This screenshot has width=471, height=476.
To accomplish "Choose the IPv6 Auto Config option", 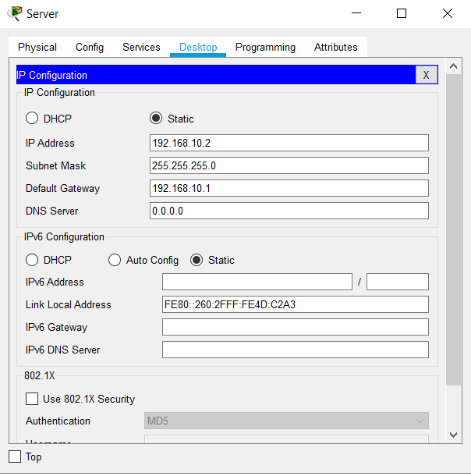I will click(x=115, y=260).
